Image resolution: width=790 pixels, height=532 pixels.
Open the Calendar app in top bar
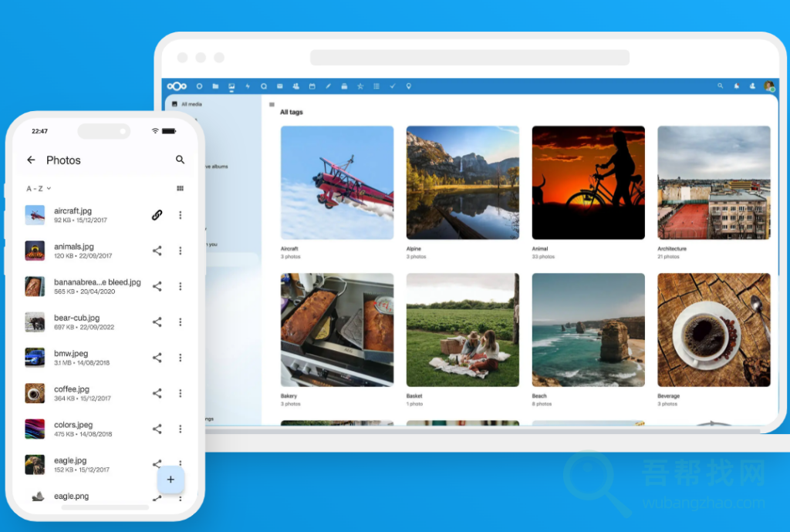point(312,86)
